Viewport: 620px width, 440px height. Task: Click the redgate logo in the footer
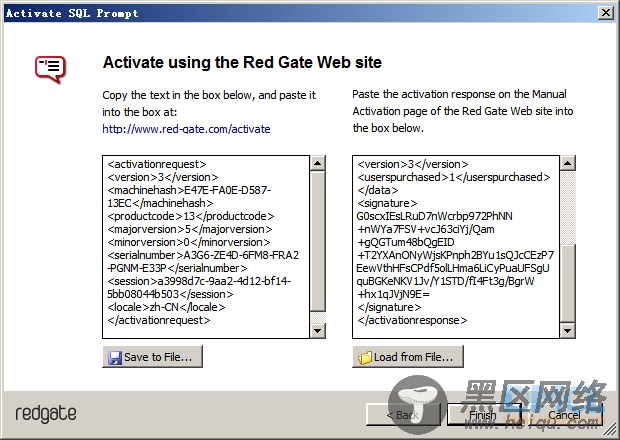pyautogui.click(x=46, y=414)
